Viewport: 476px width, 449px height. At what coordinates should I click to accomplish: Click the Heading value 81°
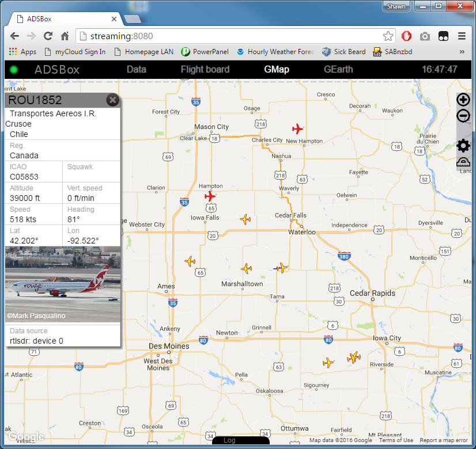pos(73,219)
